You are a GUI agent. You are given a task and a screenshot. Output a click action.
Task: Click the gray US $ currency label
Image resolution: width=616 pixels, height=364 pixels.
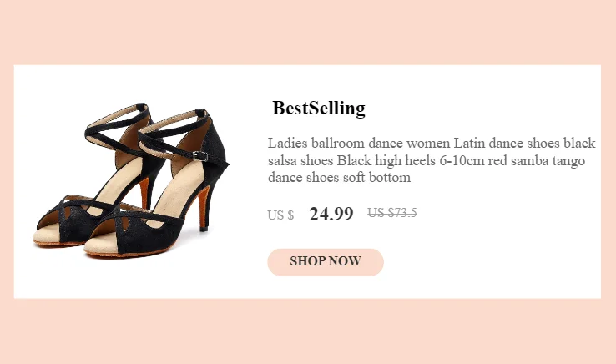[x=280, y=215]
